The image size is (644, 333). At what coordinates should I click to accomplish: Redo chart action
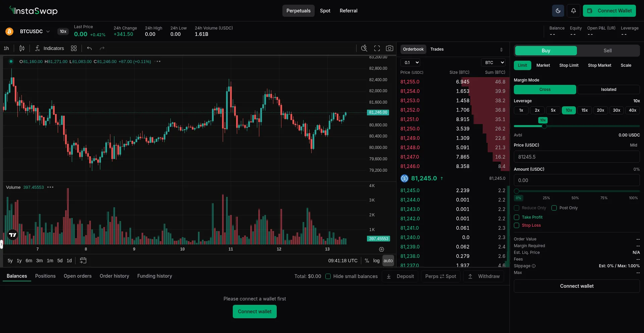102,48
